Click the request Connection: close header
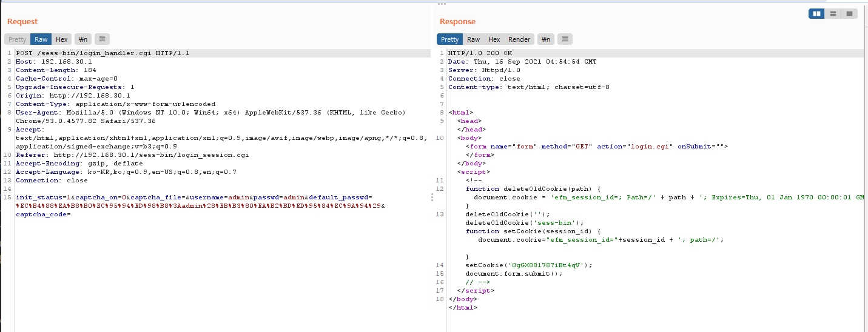This screenshot has height=332, width=868. (x=52, y=181)
